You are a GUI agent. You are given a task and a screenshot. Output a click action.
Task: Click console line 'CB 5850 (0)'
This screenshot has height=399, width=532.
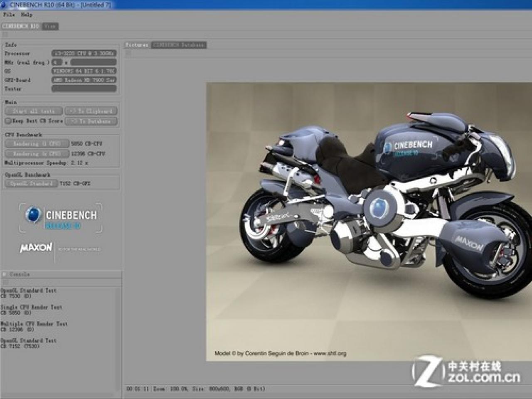tap(16, 313)
